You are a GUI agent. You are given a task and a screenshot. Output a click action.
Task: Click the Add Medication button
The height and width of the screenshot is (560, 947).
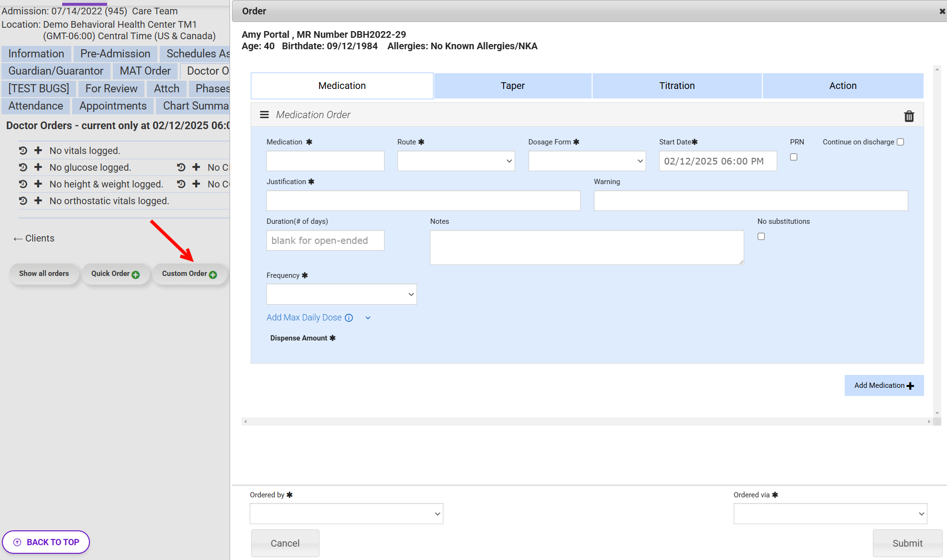[x=883, y=385]
